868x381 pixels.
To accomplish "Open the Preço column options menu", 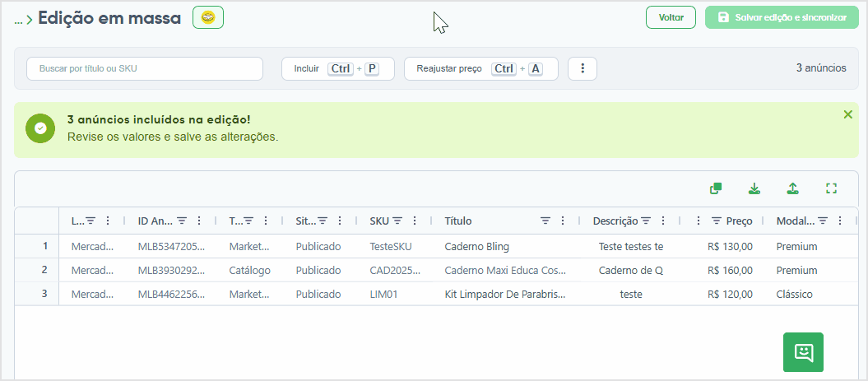I will click(699, 221).
